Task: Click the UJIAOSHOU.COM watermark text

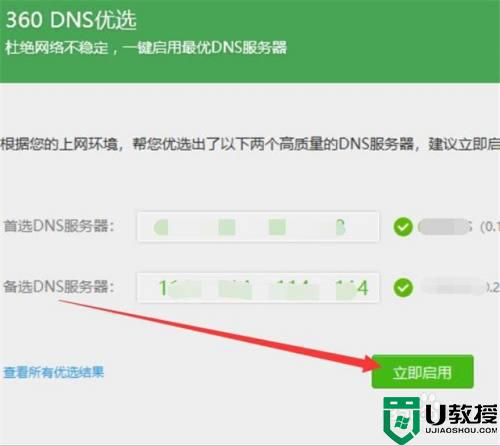Action: pyautogui.click(x=461, y=430)
